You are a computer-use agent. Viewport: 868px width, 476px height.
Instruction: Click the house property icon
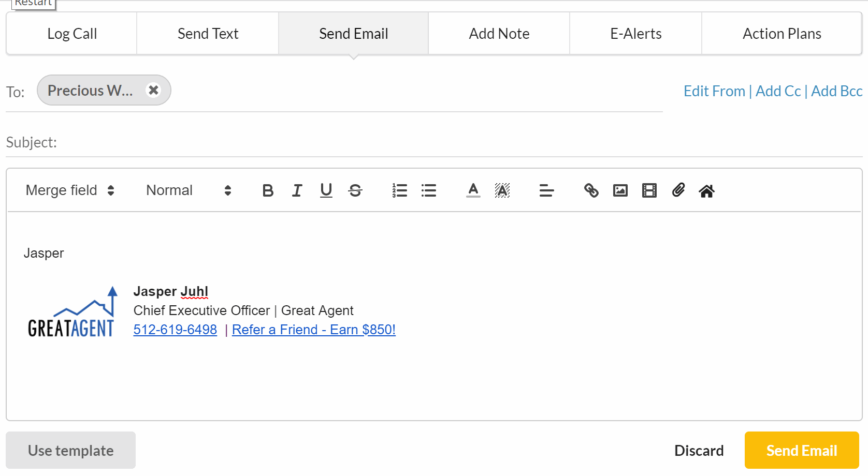706,191
